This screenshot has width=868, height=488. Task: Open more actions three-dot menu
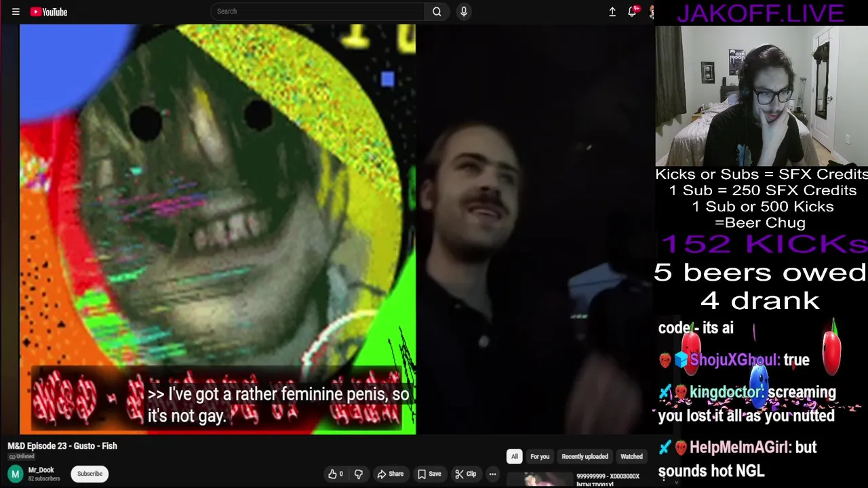tap(493, 474)
